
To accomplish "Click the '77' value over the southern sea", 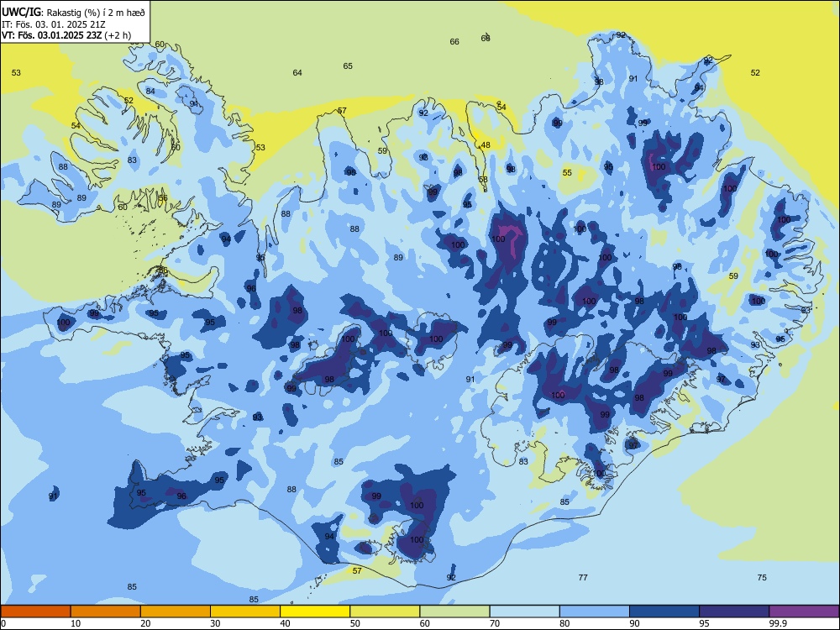I will (x=583, y=578).
